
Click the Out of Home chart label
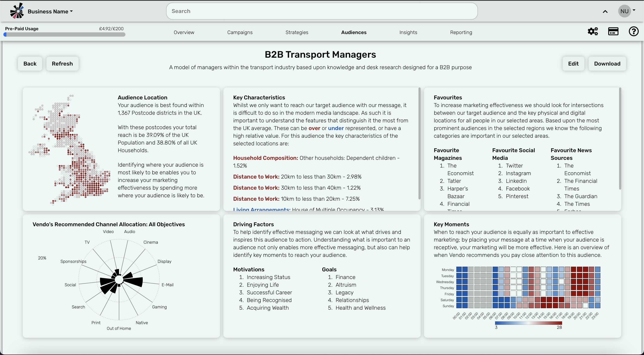tap(119, 329)
